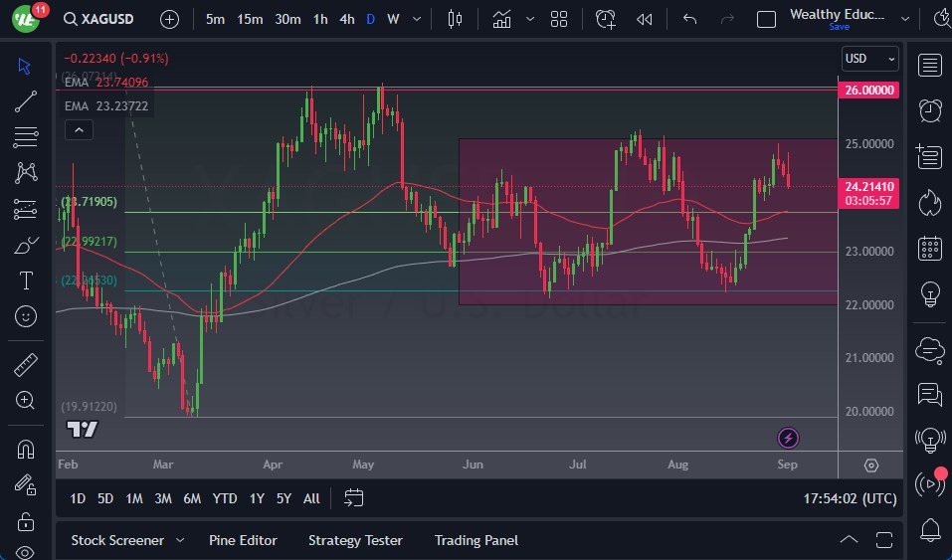
Task: Click the zoom in magnifier tool
Action: (x=26, y=400)
